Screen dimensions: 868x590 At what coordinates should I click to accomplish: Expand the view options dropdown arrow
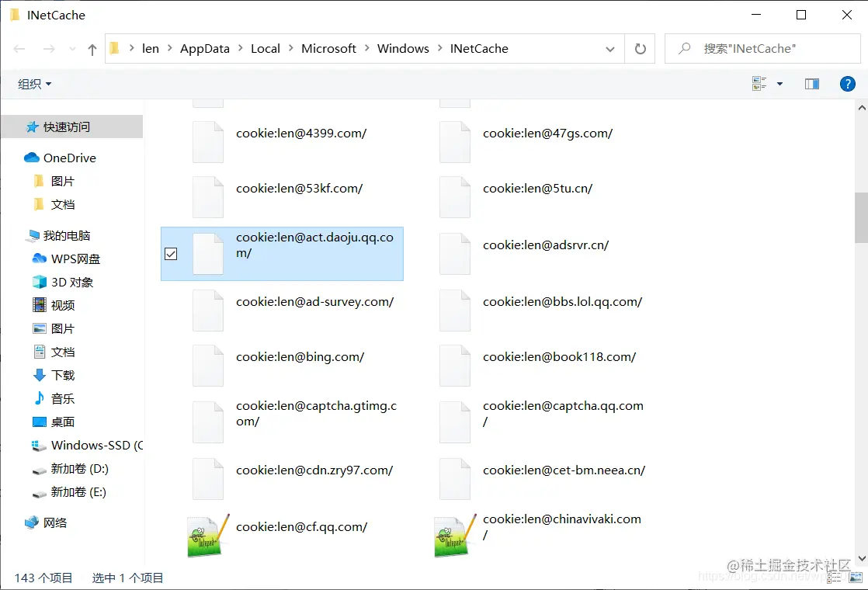tap(779, 84)
